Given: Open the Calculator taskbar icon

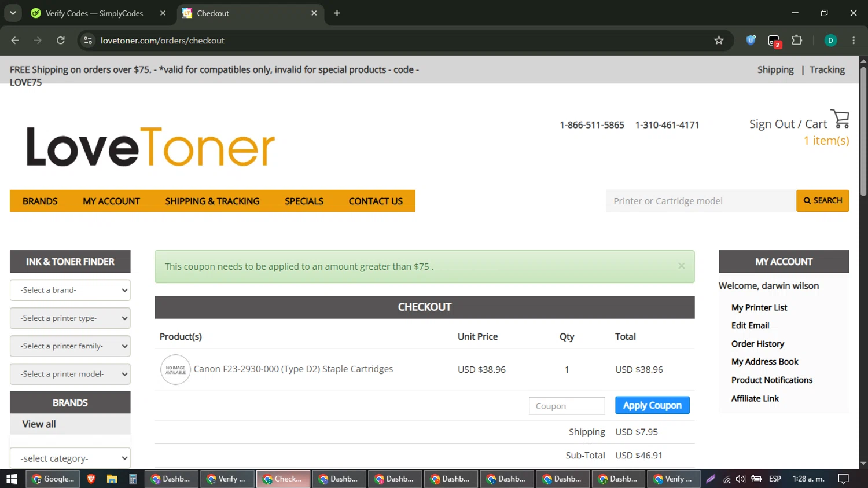Looking at the screenshot, I should 133,479.
